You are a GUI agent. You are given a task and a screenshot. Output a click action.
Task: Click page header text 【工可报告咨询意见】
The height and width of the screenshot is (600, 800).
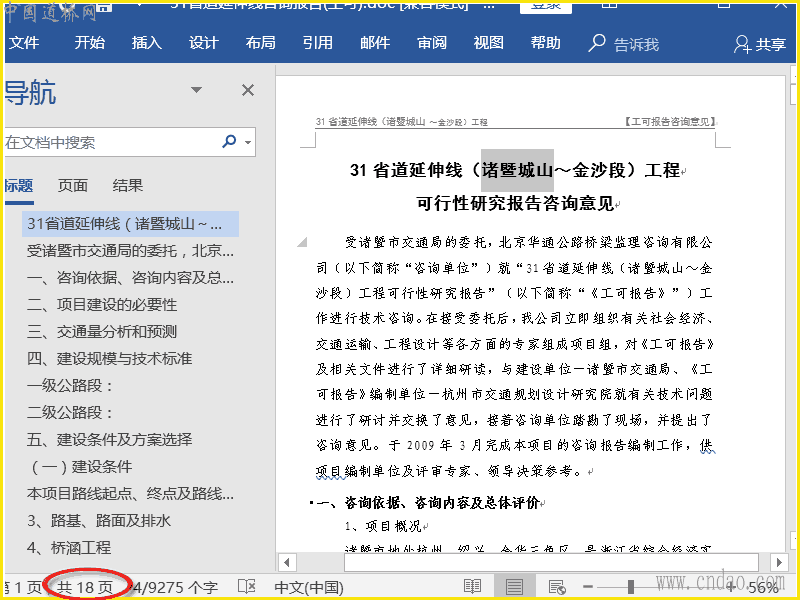click(x=670, y=121)
